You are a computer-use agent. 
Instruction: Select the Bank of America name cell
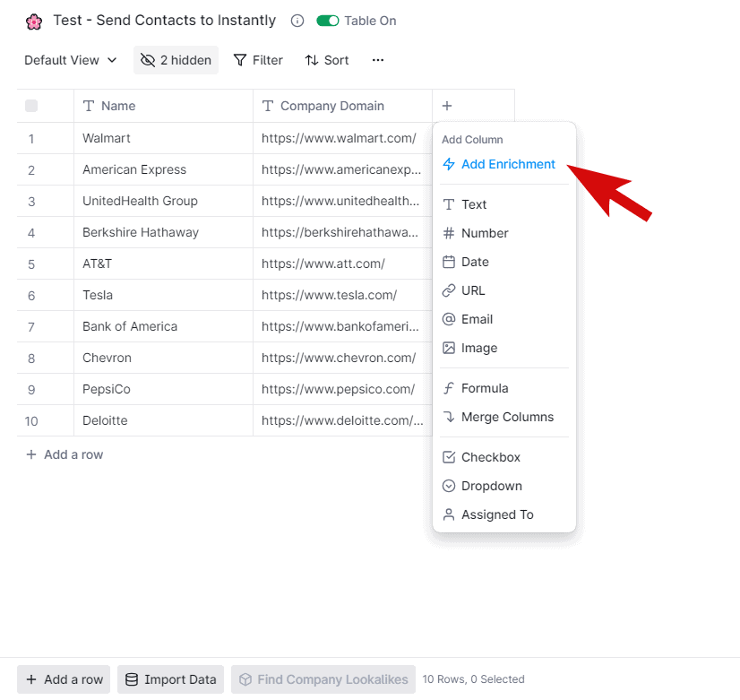[x=163, y=326]
